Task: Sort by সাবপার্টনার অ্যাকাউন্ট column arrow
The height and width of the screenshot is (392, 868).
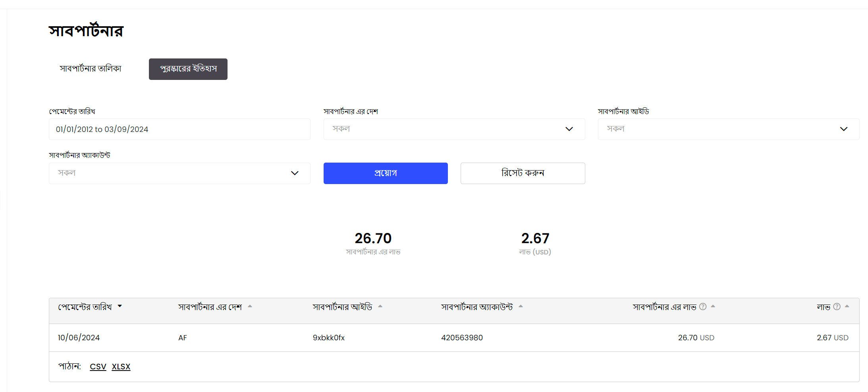Action: [x=521, y=306]
